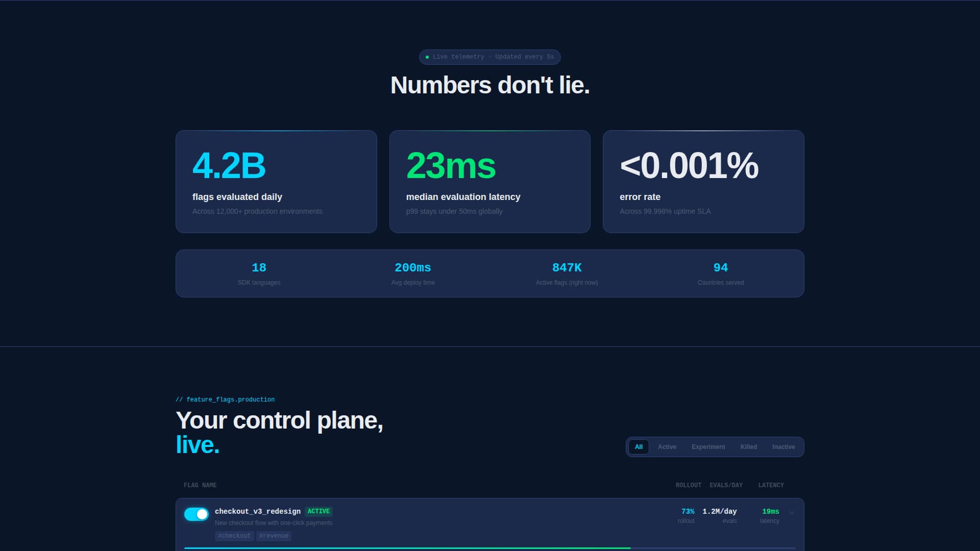Viewport: 980px width, 551px height.
Task: Click the #checkout tag
Action: 234,536
